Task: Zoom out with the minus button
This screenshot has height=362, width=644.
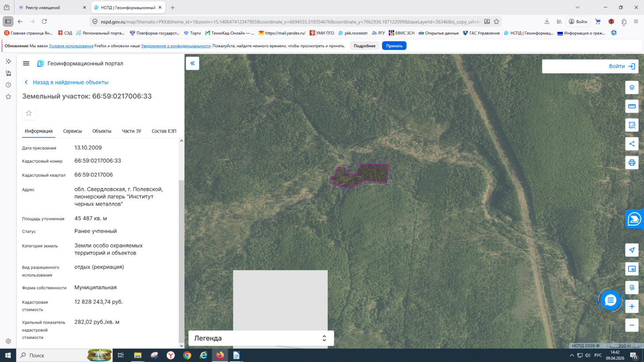Action: pyautogui.click(x=632, y=325)
